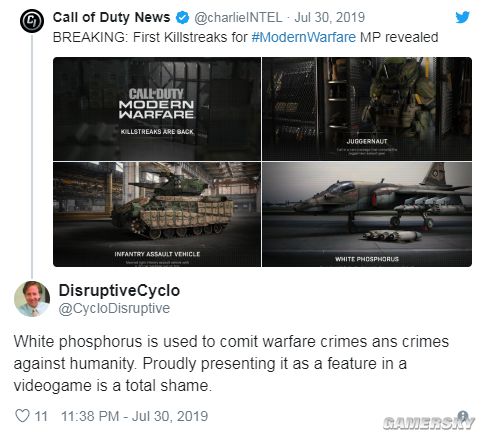Screen dimensions: 481x435
Task: Open the Jul 30, 2019 date of the original tweet
Action: pyautogui.click(x=330, y=17)
